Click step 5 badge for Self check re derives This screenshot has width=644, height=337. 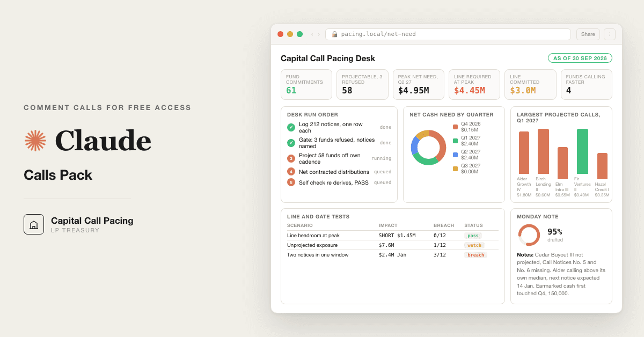coord(291,182)
